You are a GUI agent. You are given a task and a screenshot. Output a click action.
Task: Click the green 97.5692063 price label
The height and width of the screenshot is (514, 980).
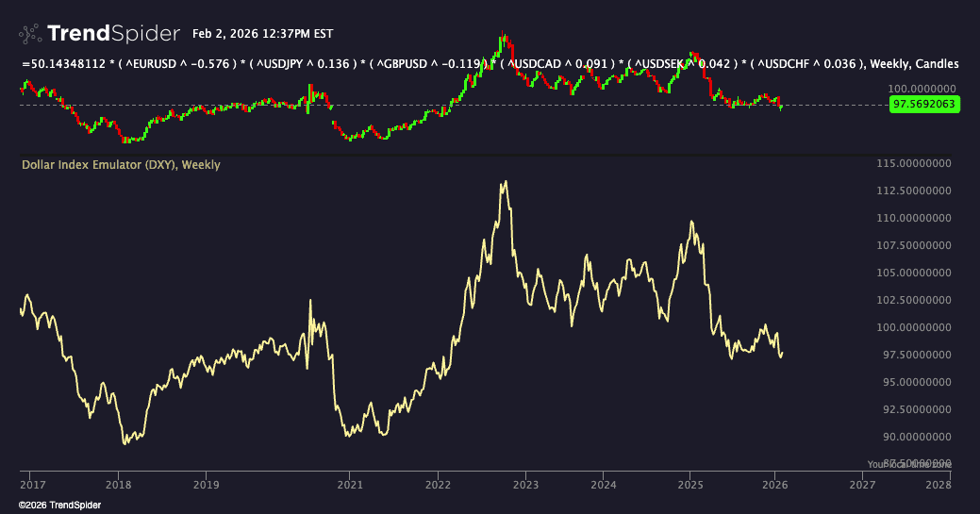(924, 104)
